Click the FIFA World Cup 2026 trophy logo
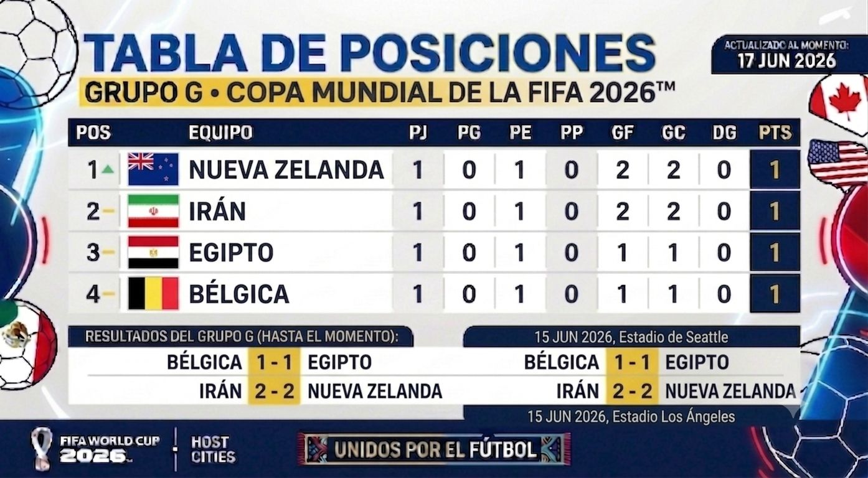 (x=42, y=449)
